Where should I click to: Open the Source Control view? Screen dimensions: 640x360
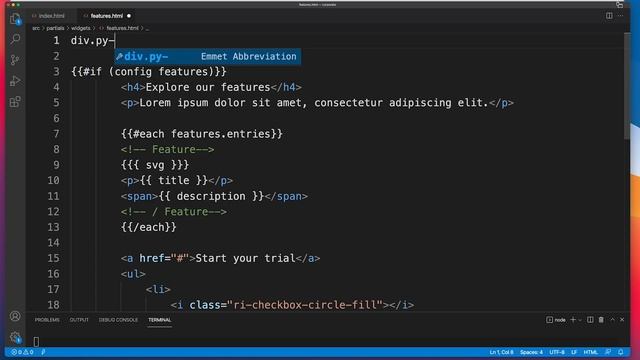coord(15,60)
